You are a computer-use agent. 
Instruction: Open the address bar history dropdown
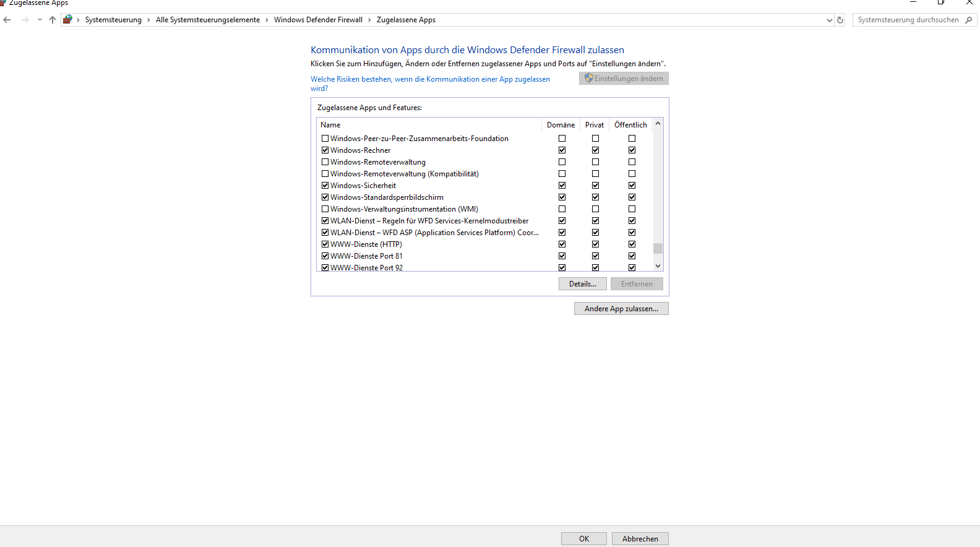(829, 20)
